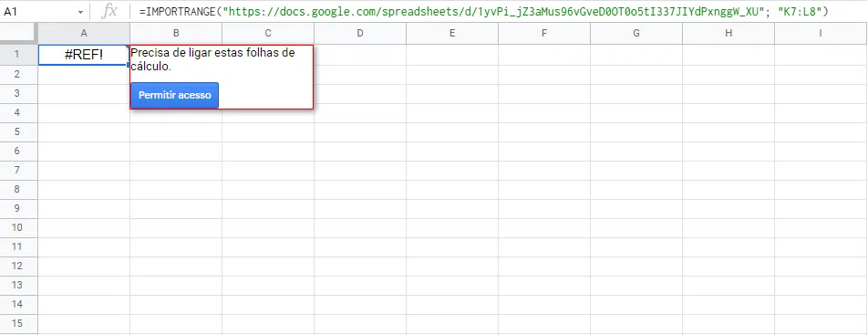The image size is (868, 335).
Task: Click the 'Precisa de ligar estas folhas' message
Action: point(213,59)
